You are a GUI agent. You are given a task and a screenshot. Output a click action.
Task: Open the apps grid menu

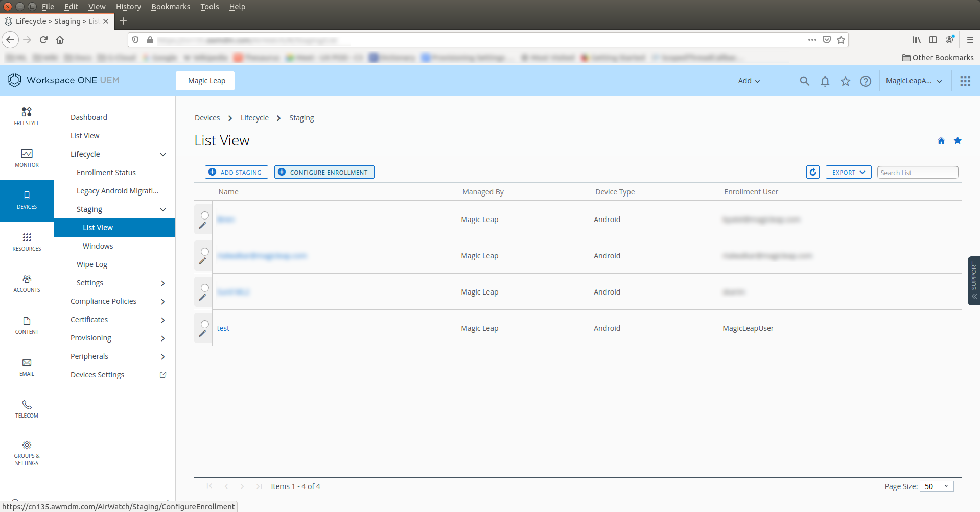click(965, 81)
